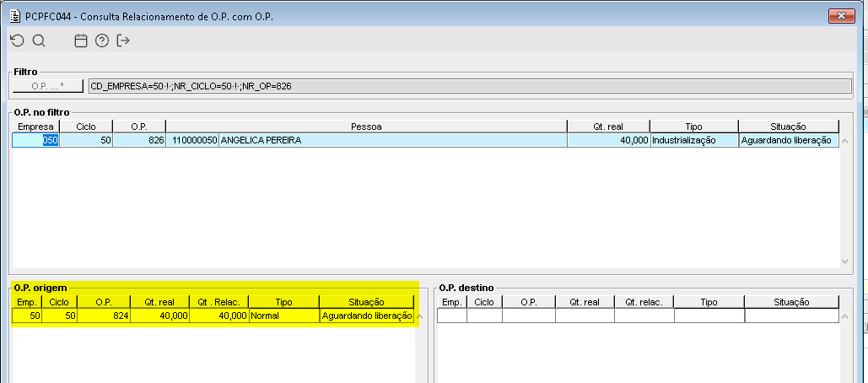The image size is (868, 383).
Task: Click Qt. real header in O.P. origem
Action: point(159,302)
